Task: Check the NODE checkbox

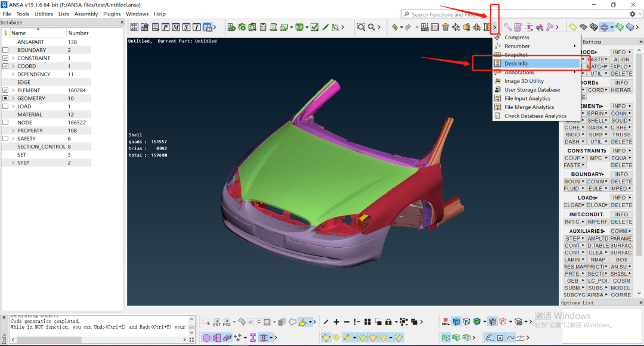Action: pos(5,123)
